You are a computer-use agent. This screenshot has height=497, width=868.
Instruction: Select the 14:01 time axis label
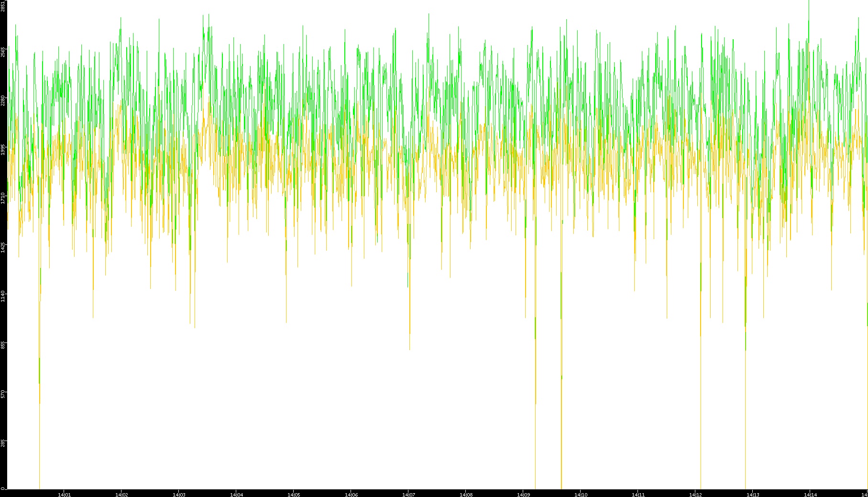click(64, 495)
